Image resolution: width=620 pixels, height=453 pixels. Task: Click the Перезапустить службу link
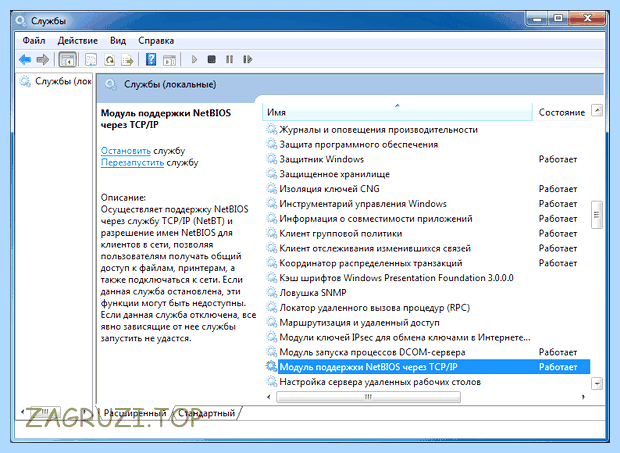coord(132,162)
